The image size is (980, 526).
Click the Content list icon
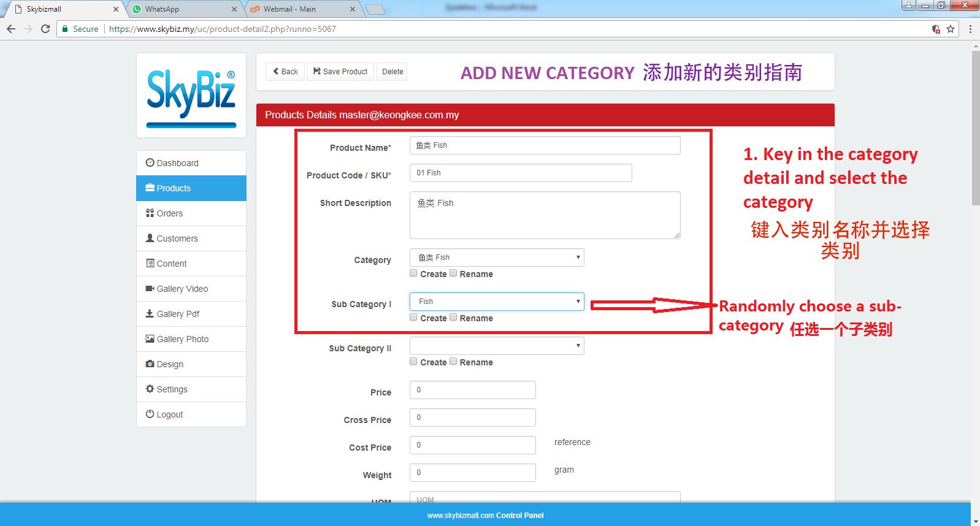click(150, 263)
